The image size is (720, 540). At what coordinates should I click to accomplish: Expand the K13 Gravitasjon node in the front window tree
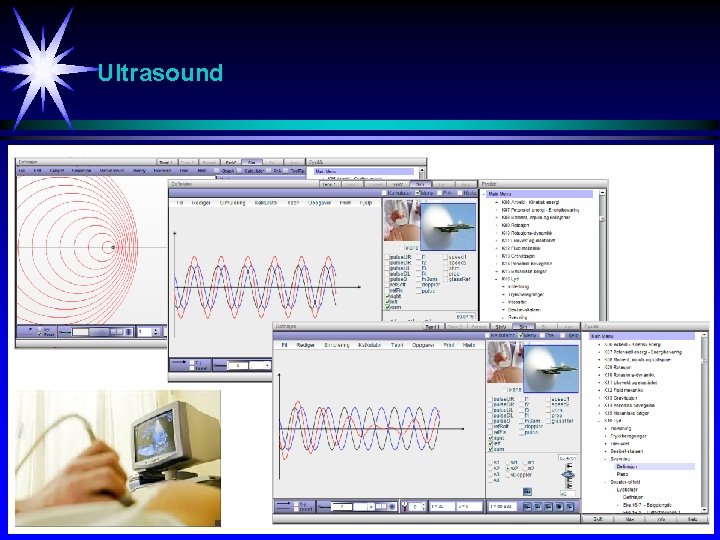click(x=600, y=398)
